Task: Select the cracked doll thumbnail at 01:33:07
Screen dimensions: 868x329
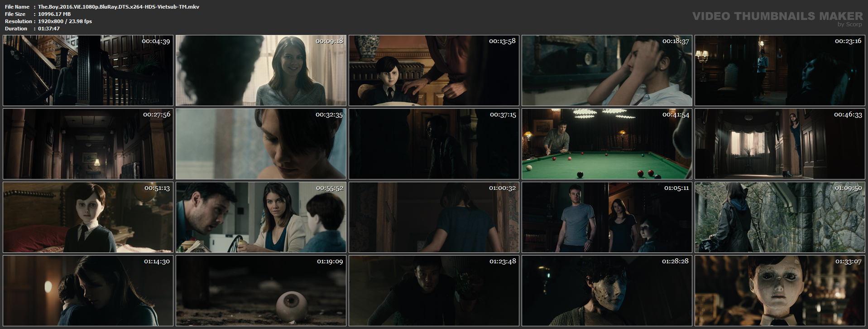Action: pos(780,291)
